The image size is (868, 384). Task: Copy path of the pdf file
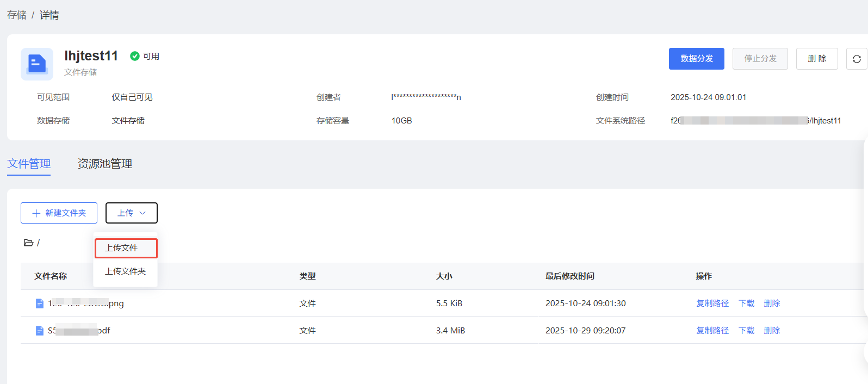point(712,331)
